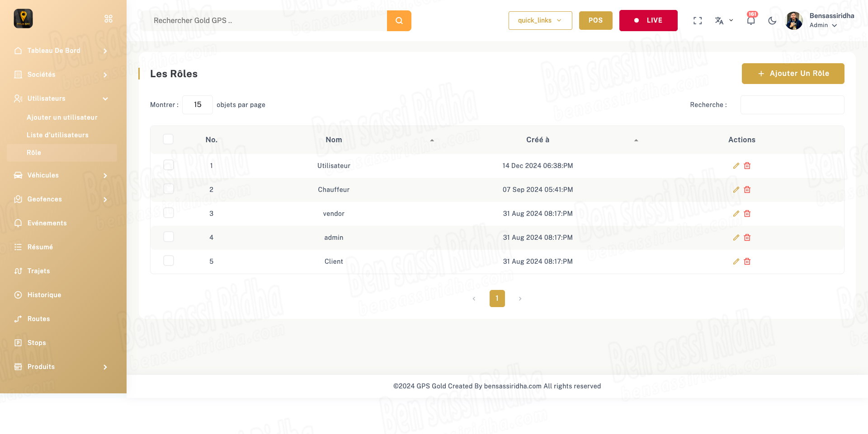Edit the admin role with pencil icon
This screenshot has height=434, width=868.
(736, 238)
